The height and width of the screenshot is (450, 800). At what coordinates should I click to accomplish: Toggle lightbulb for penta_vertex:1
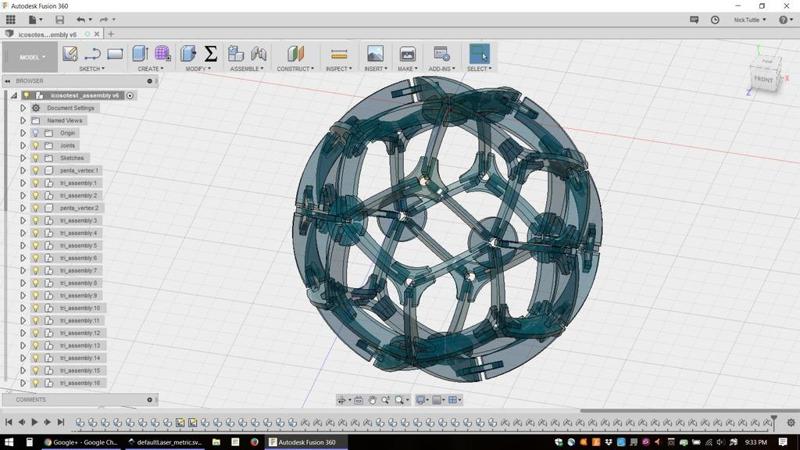click(35, 170)
